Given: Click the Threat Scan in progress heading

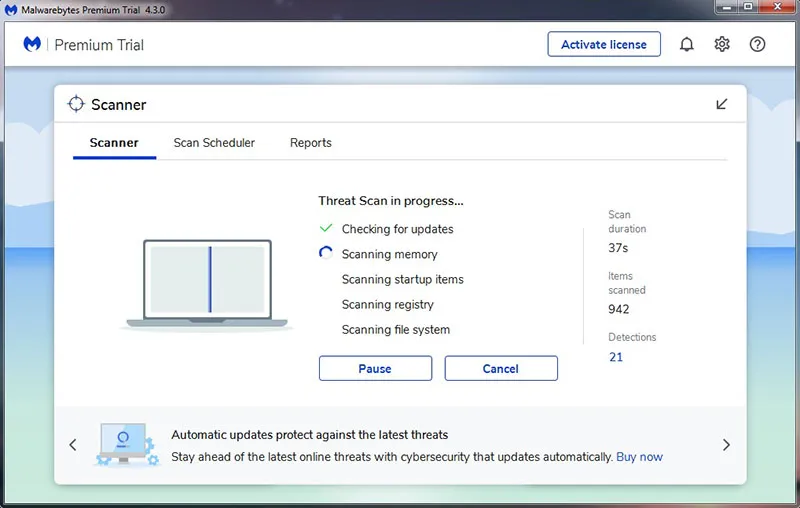Looking at the screenshot, I should tap(391, 201).
